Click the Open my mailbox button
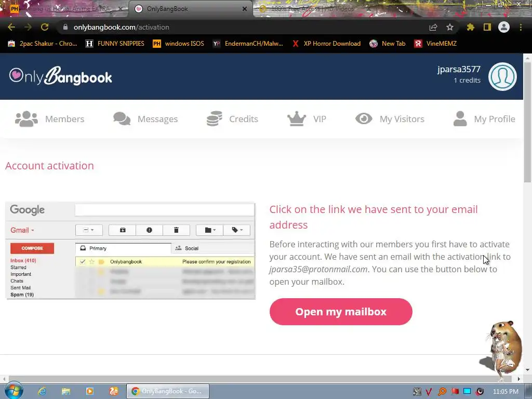This screenshot has width=532, height=399. point(341,312)
